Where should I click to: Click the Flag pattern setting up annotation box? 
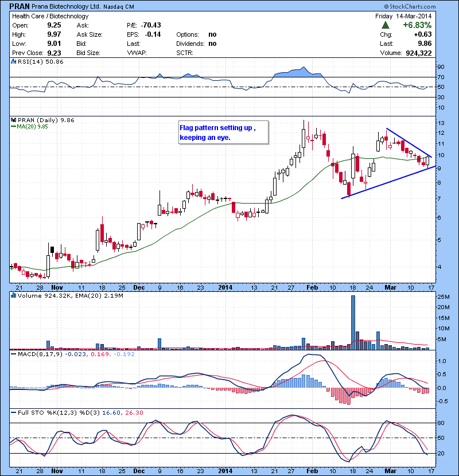point(224,132)
